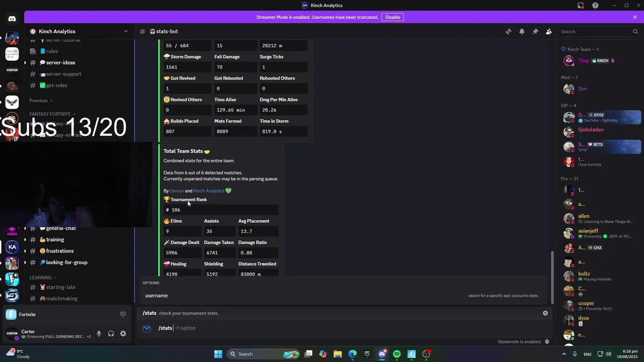Open File Explorer from the taskbar
This screenshot has width=644, height=362.
point(338,354)
